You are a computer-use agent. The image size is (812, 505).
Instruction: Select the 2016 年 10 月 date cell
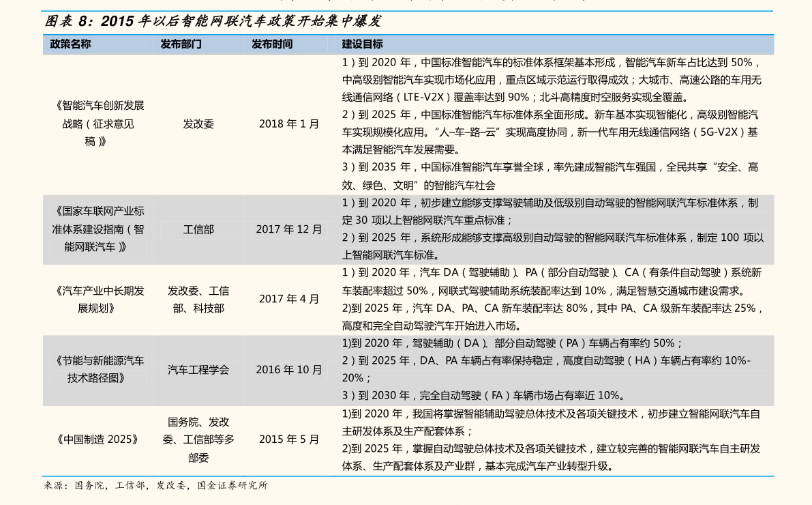(x=289, y=370)
